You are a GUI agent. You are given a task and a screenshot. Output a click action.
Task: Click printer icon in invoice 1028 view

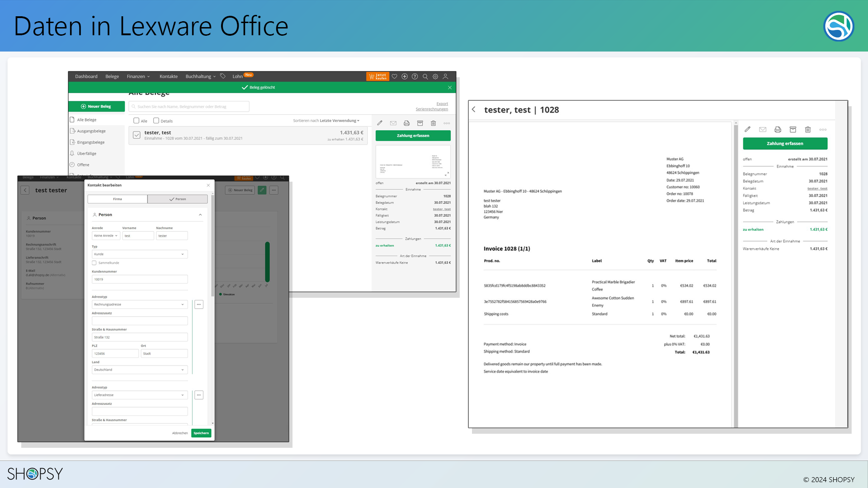coord(778,130)
